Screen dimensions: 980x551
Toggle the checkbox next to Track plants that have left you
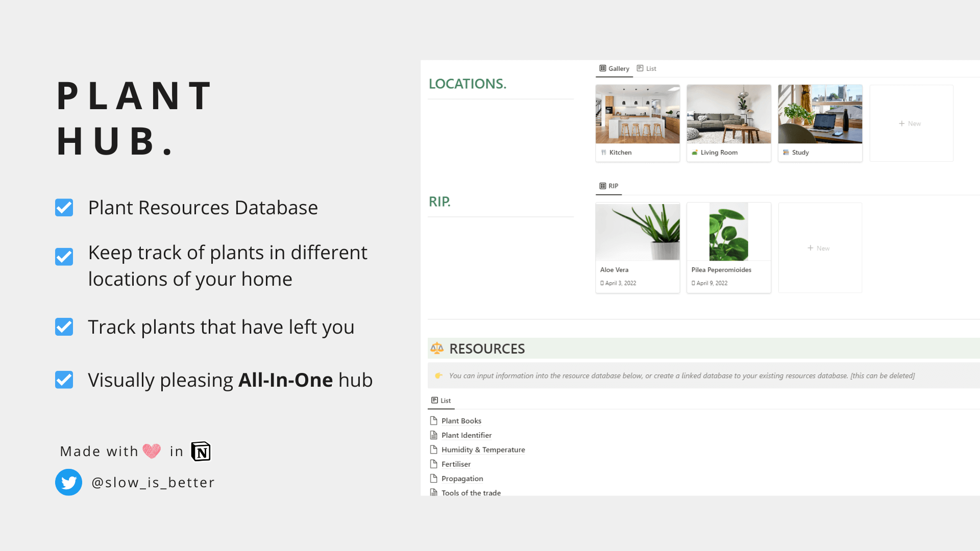tap(64, 327)
